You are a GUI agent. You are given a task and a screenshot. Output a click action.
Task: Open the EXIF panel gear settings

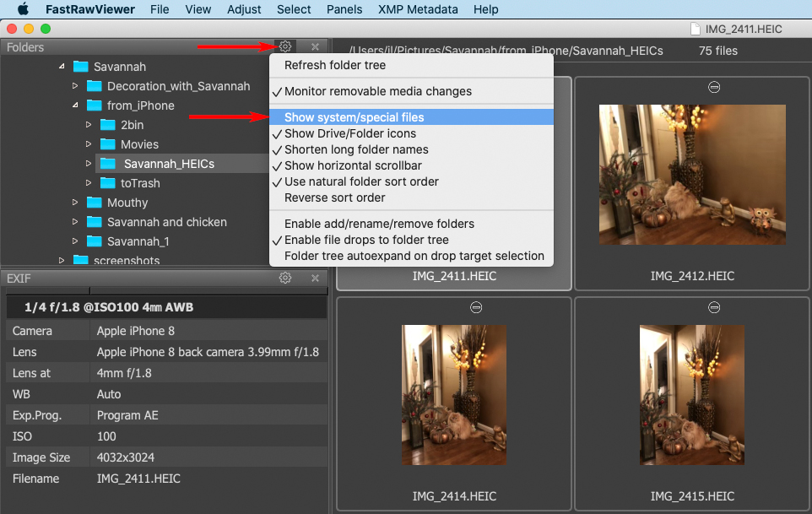[285, 278]
